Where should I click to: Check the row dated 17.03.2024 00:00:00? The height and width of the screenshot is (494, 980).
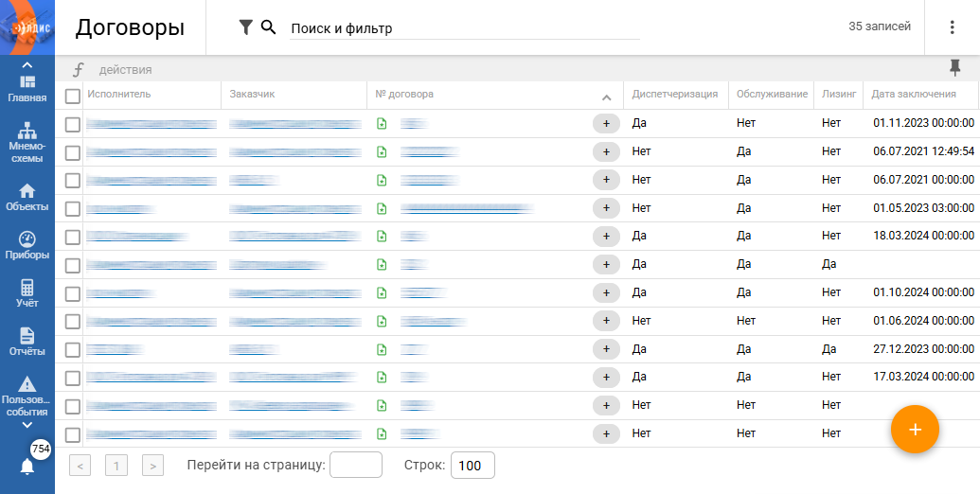(73, 378)
